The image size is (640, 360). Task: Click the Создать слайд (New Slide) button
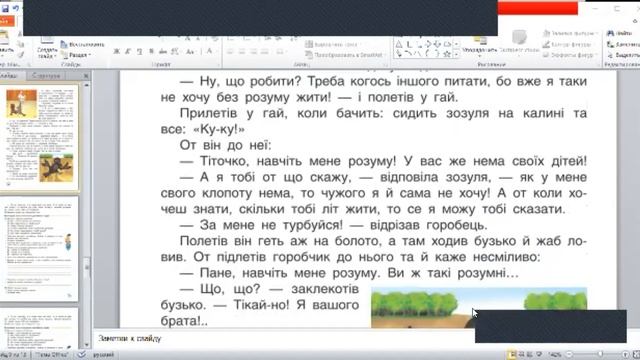pos(47,47)
